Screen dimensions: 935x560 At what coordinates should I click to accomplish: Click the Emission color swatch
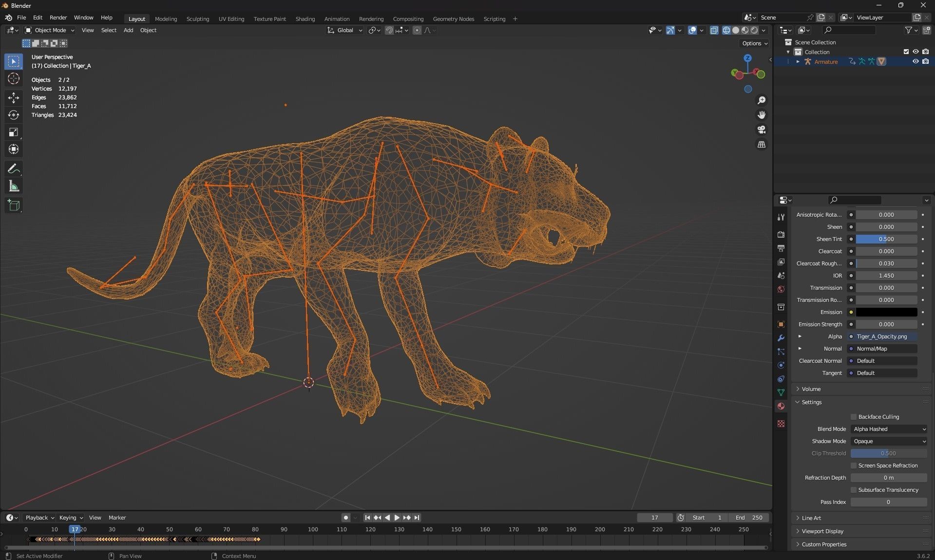click(886, 312)
